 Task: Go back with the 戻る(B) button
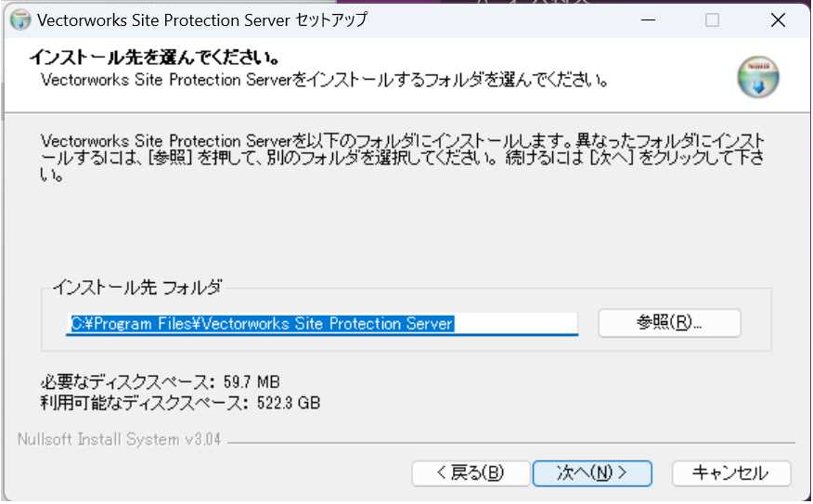471,472
